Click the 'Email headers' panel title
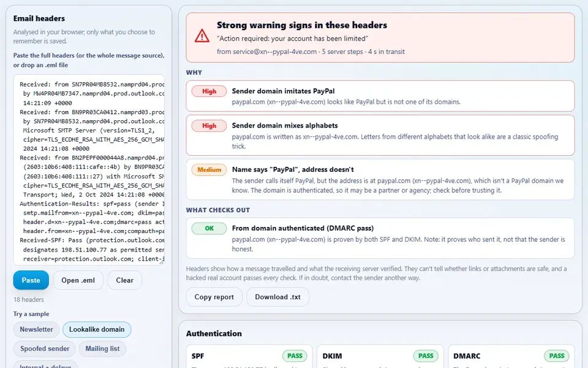Screen dimensions: 588x368 39,18
